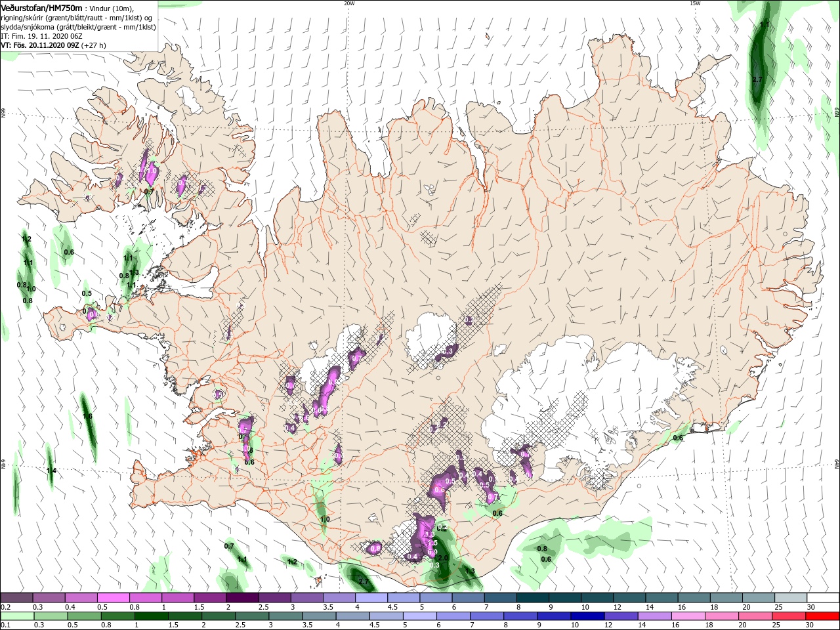Pick top-row lavender swatch between 4 and 4.5
The width and height of the screenshot is (840, 630).
coord(371,597)
